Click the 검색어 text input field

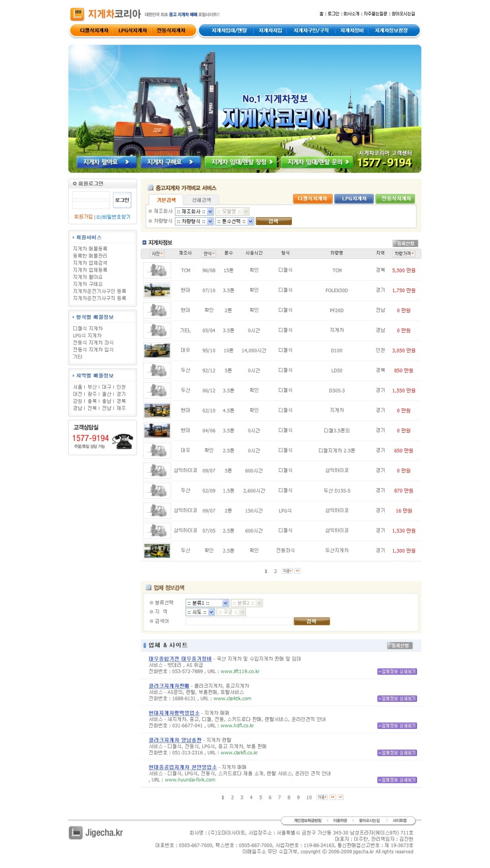click(238, 621)
